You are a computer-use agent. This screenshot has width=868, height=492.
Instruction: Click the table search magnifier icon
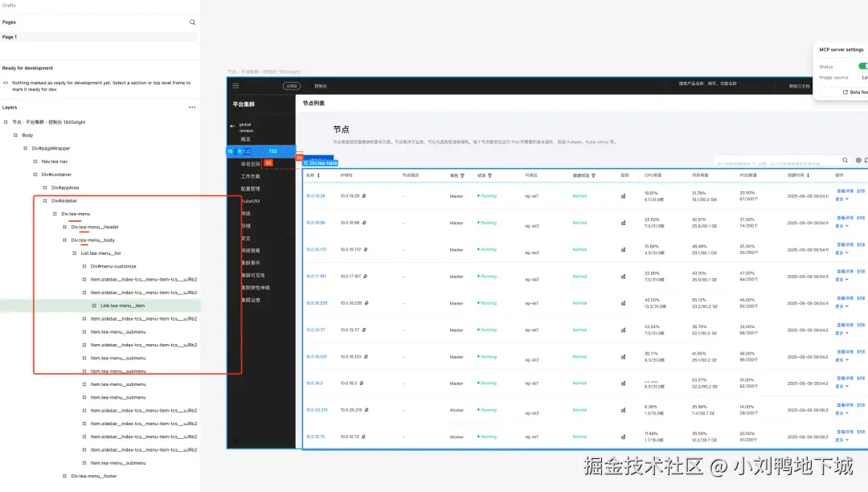pyautogui.click(x=845, y=161)
